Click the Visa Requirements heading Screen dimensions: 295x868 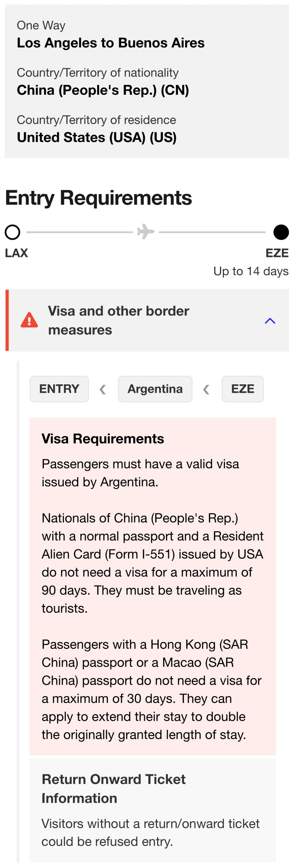click(x=103, y=438)
